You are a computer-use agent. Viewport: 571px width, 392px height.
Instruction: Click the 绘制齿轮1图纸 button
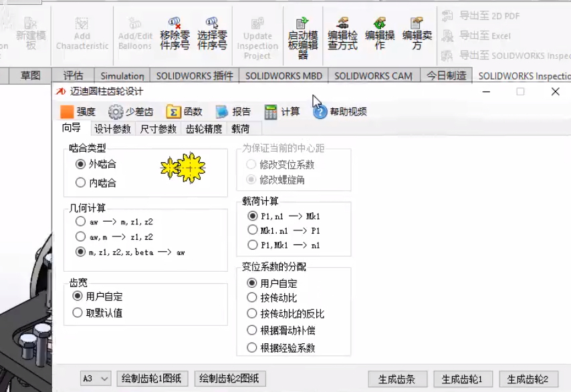click(x=152, y=379)
